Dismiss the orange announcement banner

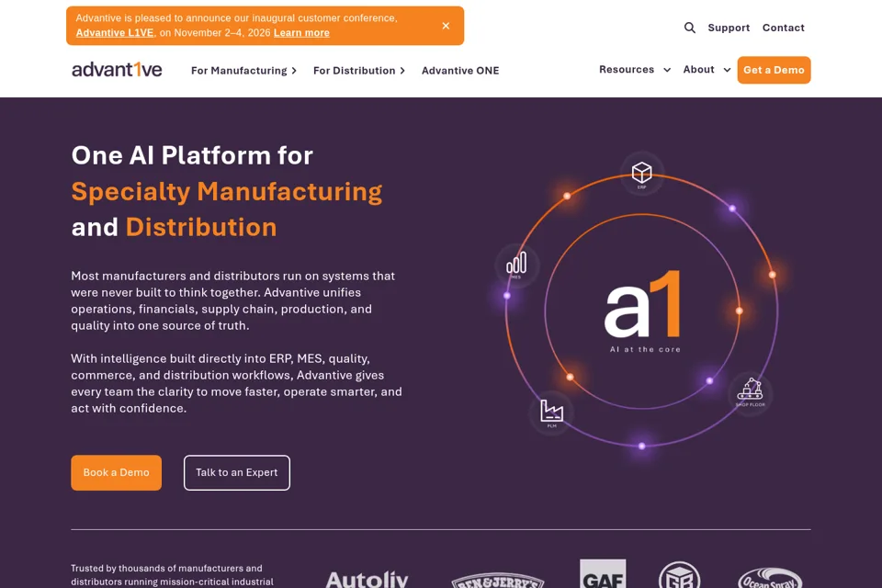click(x=446, y=26)
